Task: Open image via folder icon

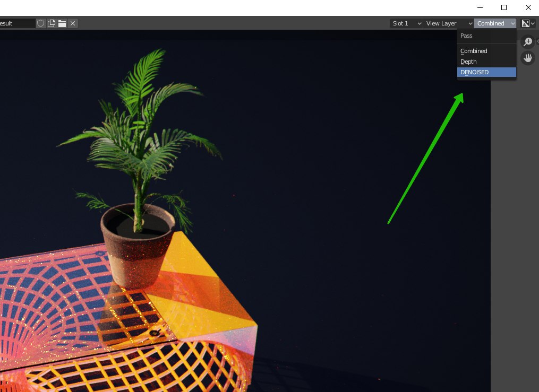Action: (x=62, y=23)
